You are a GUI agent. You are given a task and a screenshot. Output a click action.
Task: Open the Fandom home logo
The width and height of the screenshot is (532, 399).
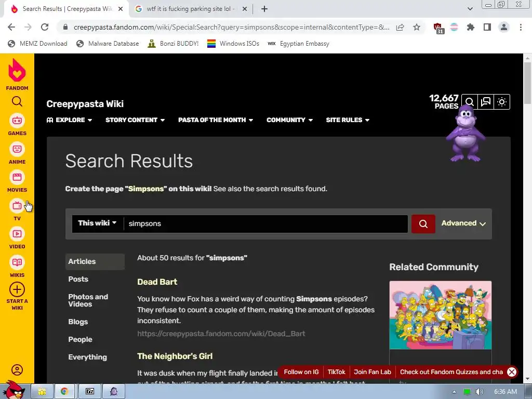pos(17,74)
